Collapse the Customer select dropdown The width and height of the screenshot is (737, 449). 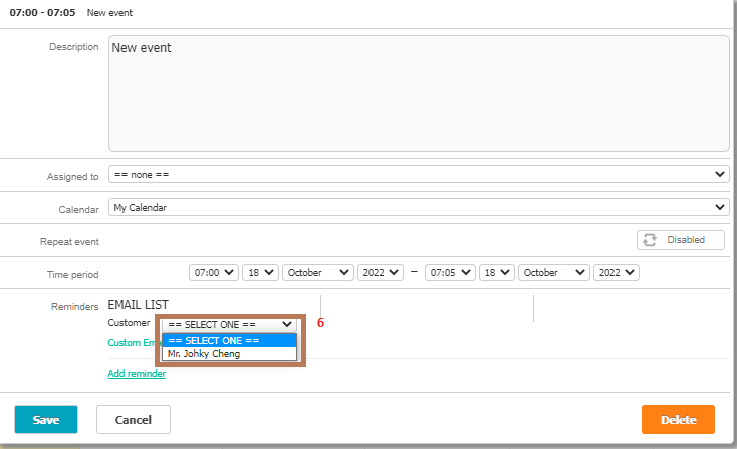tap(230, 324)
